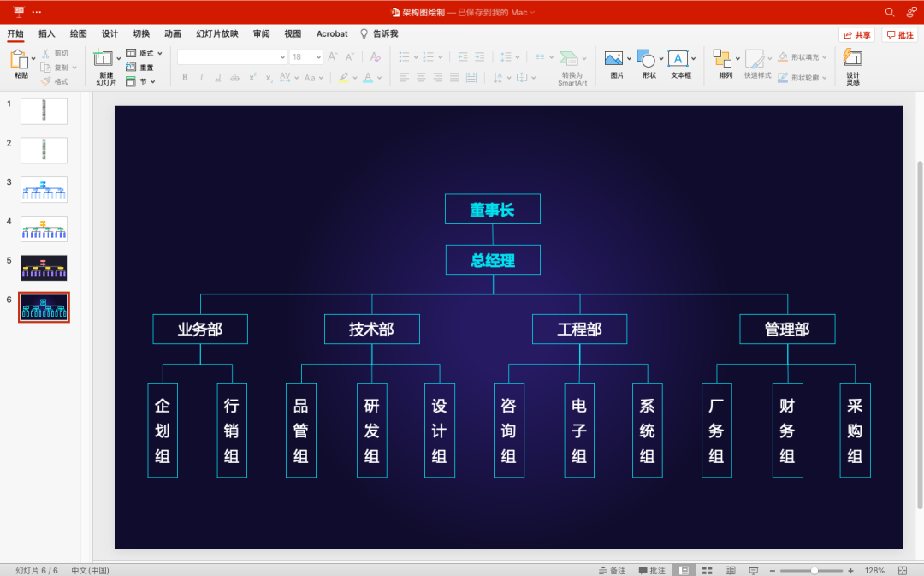
Task: Click the Format painter (格式) button
Action: pyautogui.click(x=56, y=81)
